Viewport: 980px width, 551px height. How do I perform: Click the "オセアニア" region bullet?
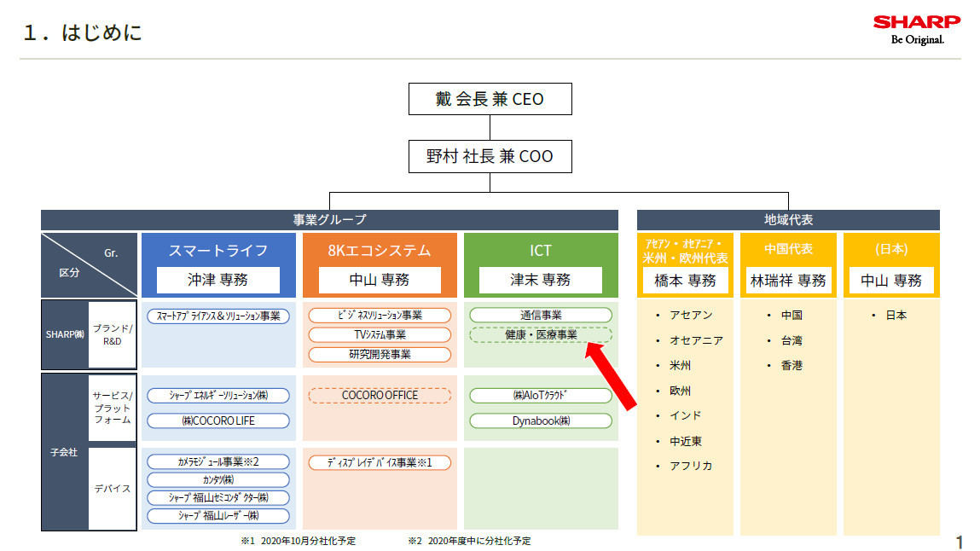696,340
